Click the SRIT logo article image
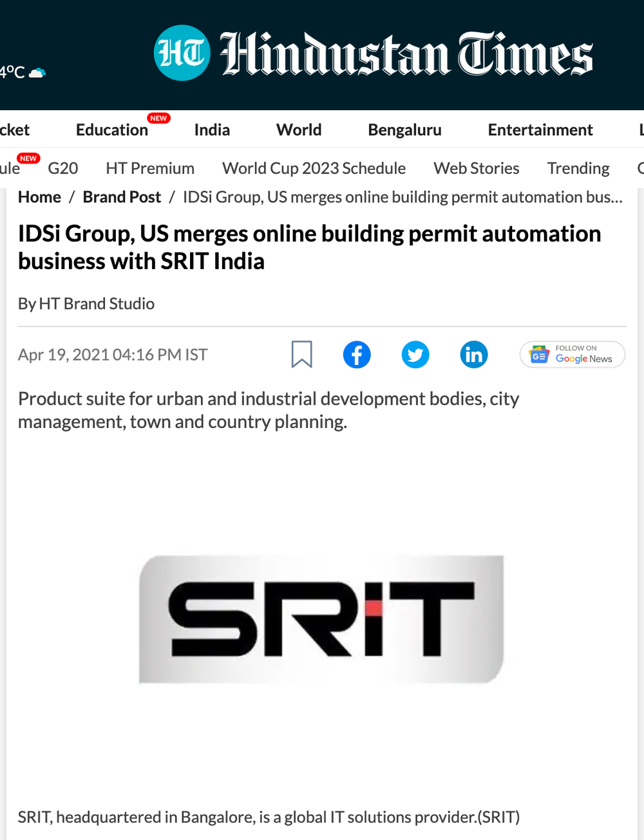This screenshot has height=840, width=644. [x=321, y=619]
